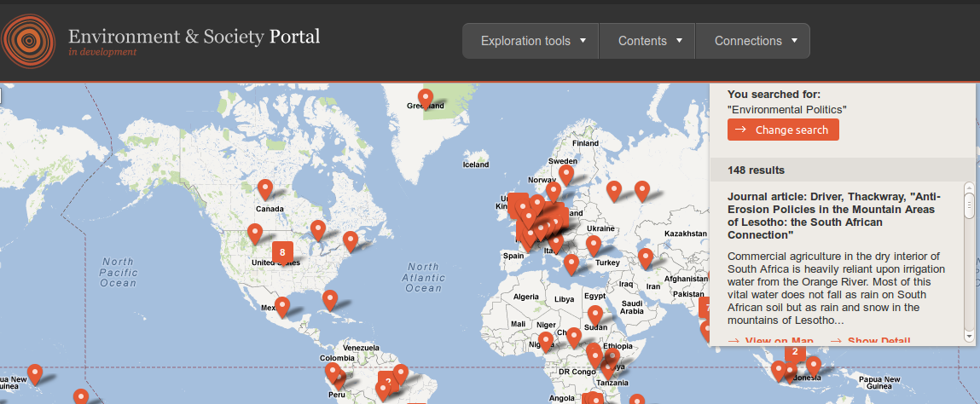The image size is (980, 404).
Task: Click the map pin over Canada
Action: [265, 188]
